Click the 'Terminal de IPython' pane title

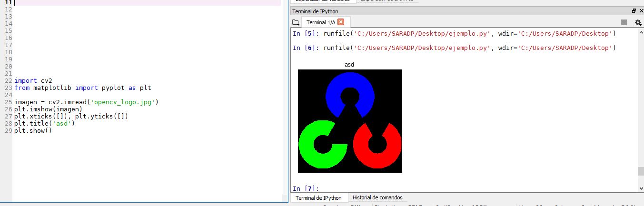[316, 11]
